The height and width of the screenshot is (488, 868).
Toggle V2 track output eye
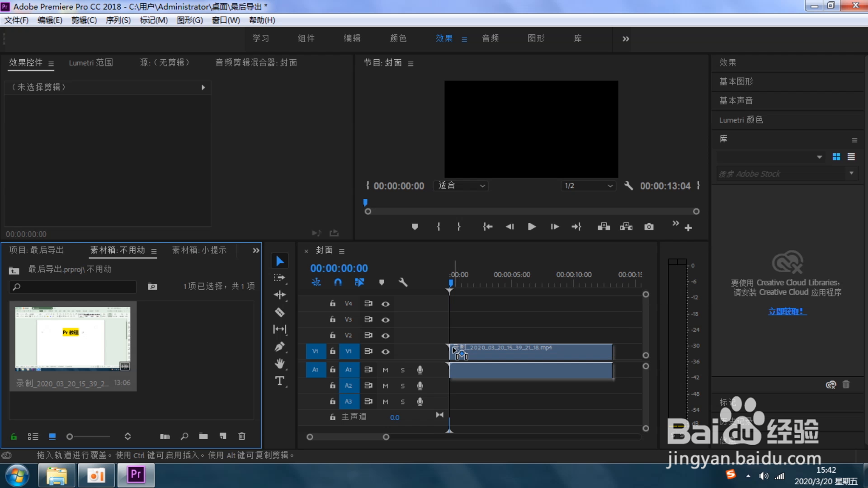click(386, 336)
